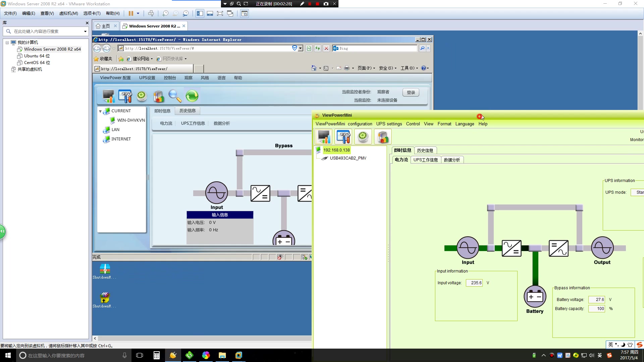The width and height of the screenshot is (644, 362).
Task: Select USB493CAB2_PMV device in ViewPowerMini tree
Action: tap(348, 158)
